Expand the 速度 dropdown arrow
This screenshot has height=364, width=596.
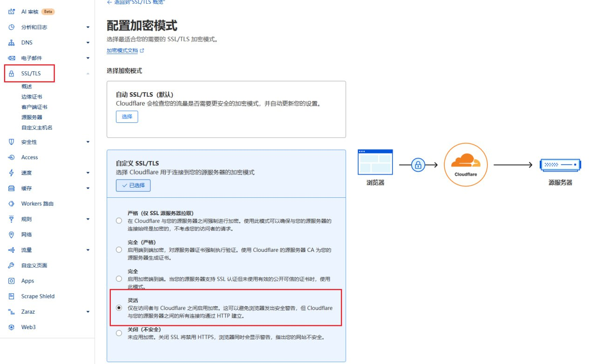tap(88, 173)
